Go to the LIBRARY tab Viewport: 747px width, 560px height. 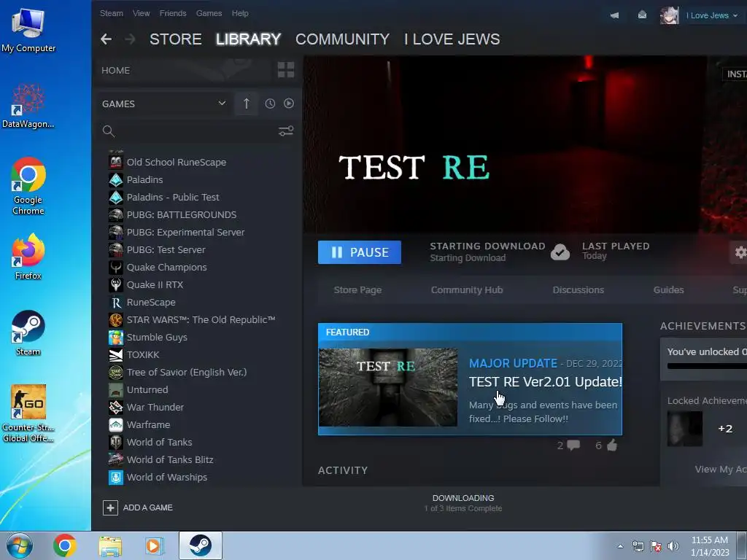pyautogui.click(x=248, y=39)
